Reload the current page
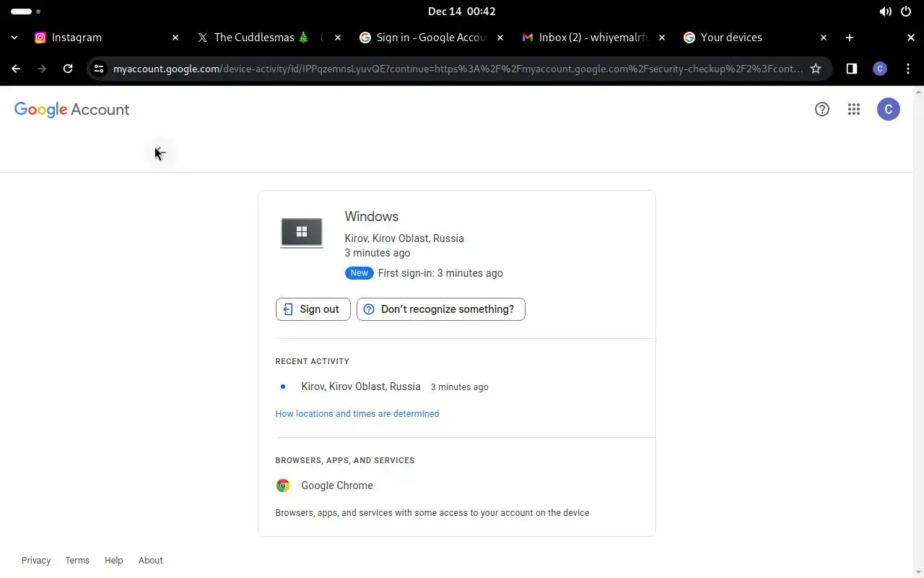Viewport: 924px width, 578px height. pos(68,69)
